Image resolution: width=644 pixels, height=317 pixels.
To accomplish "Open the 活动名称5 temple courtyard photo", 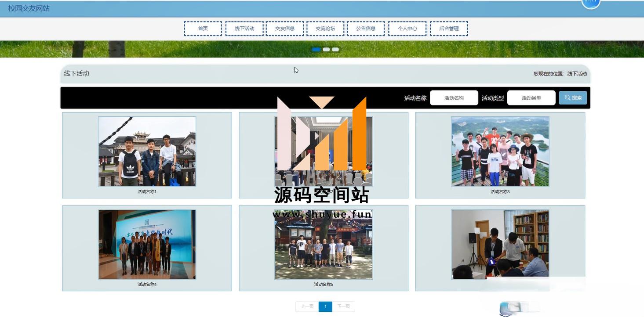I will pyautogui.click(x=324, y=245).
